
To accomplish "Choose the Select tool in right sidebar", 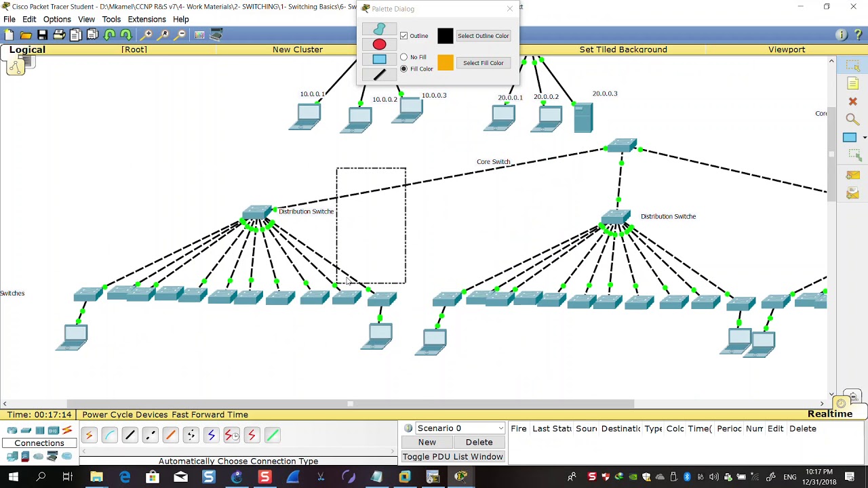I will coord(852,66).
